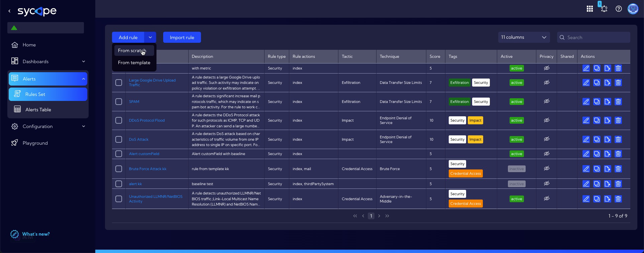Toggle privacy eye for SPAM rule
The height and width of the screenshot is (253, 644).
click(546, 101)
